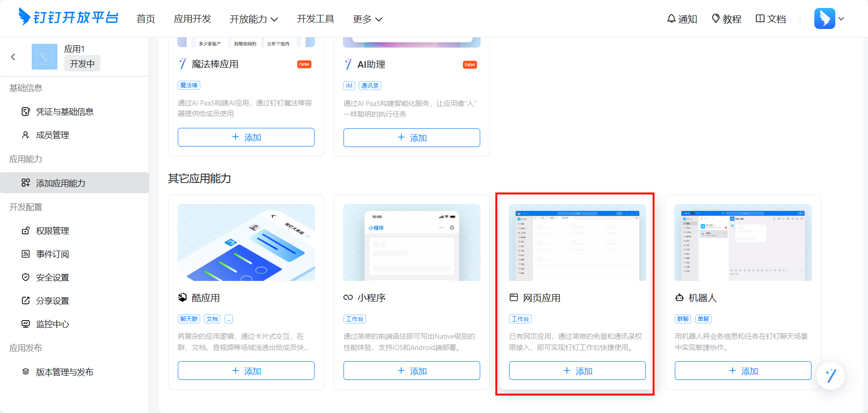Open the 通知 bell icon
The image size is (868, 413).
[671, 19]
